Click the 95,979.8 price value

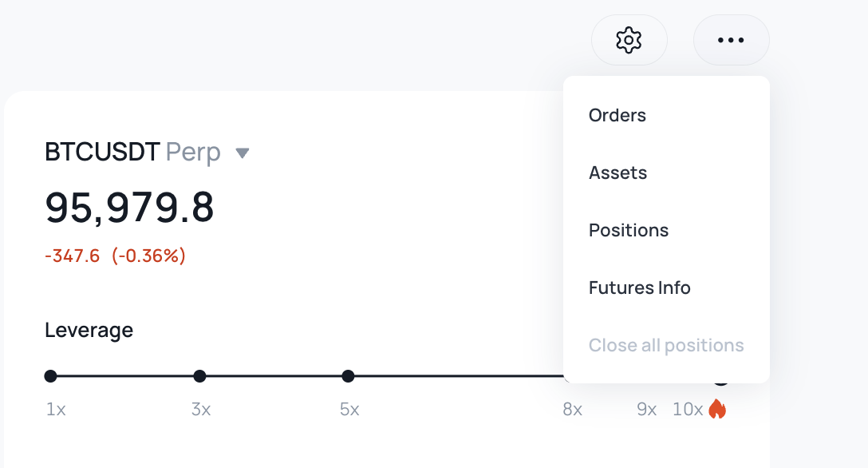pos(130,208)
